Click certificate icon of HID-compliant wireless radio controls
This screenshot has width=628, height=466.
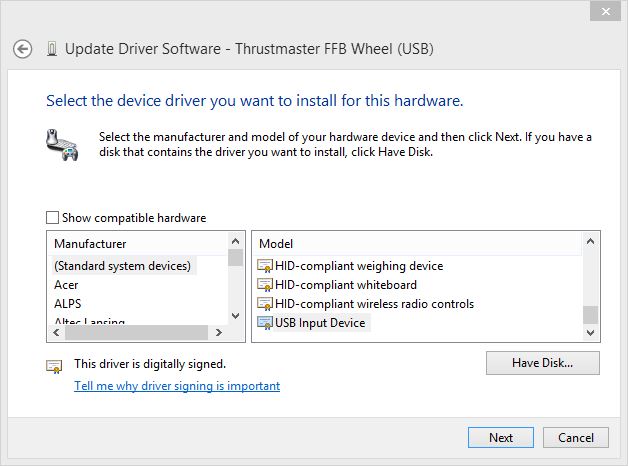(x=264, y=303)
